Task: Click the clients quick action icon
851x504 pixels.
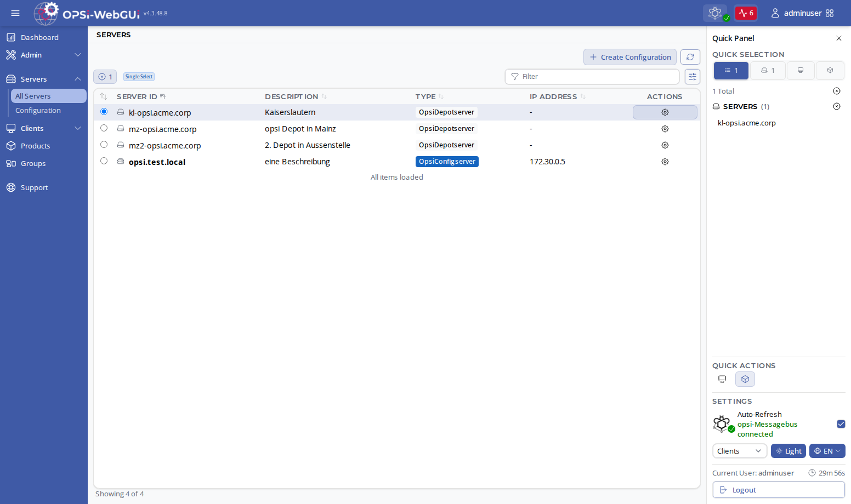Action: point(722,379)
